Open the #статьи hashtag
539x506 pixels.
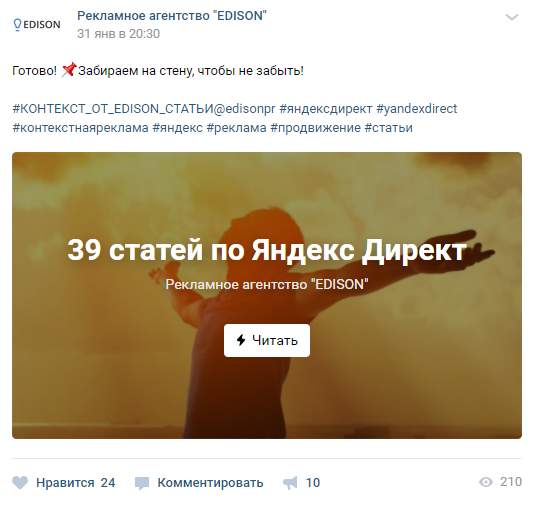(388, 128)
